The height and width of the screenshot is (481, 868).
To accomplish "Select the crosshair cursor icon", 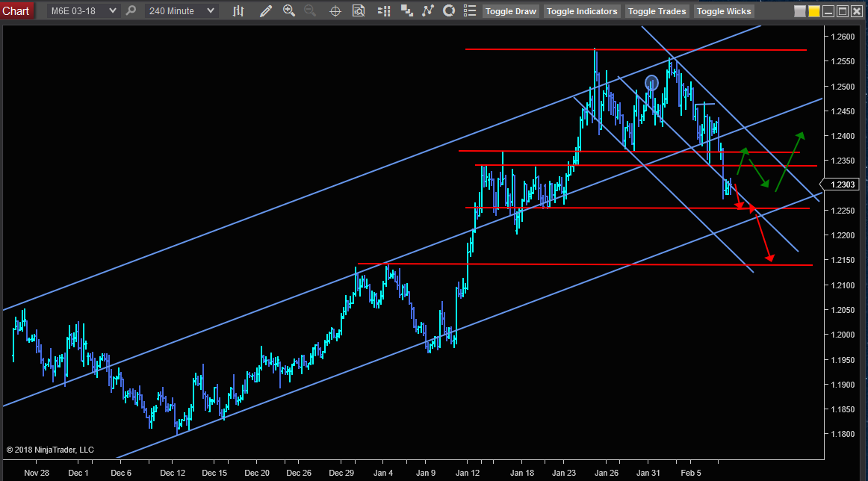I will (x=335, y=11).
